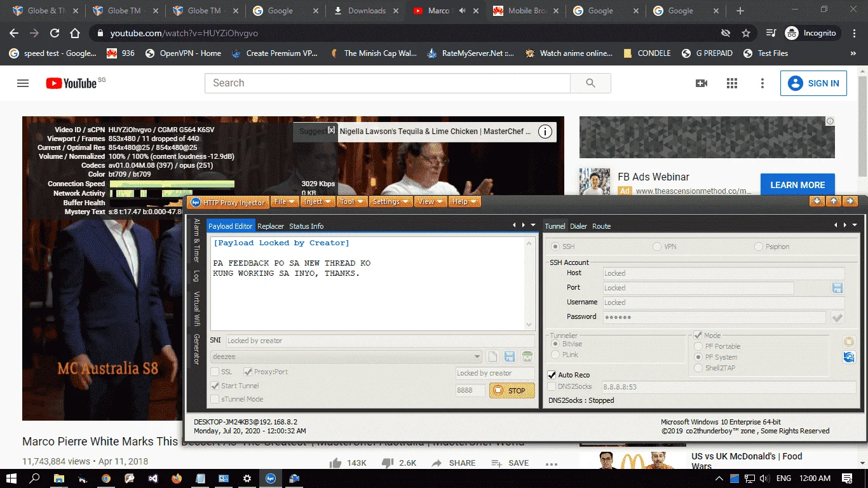This screenshot has width=868, height=488.
Task: Click the SNI input field
Action: pos(380,341)
